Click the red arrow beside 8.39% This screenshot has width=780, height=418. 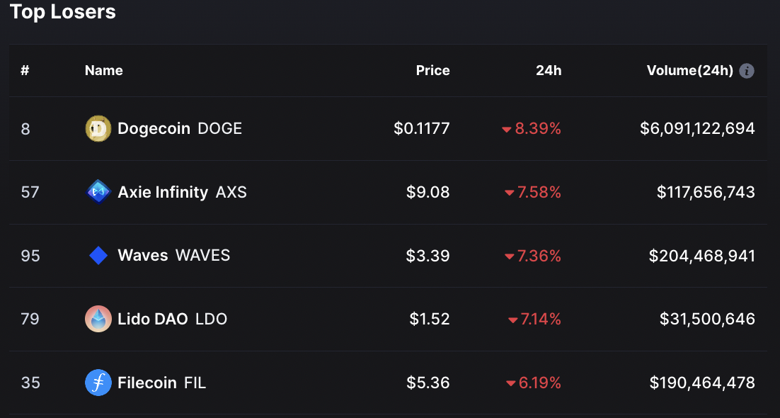506,130
